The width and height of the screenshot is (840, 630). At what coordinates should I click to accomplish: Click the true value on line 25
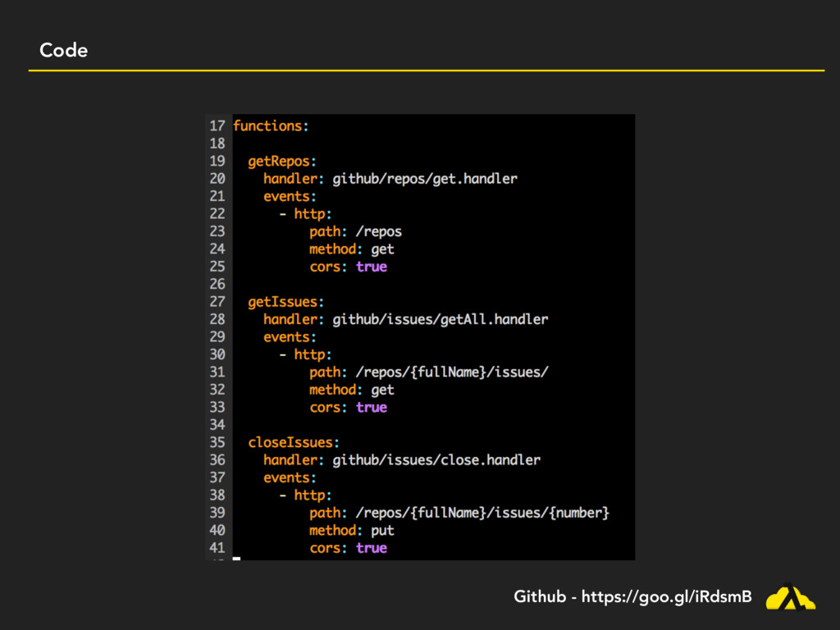click(371, 267)
